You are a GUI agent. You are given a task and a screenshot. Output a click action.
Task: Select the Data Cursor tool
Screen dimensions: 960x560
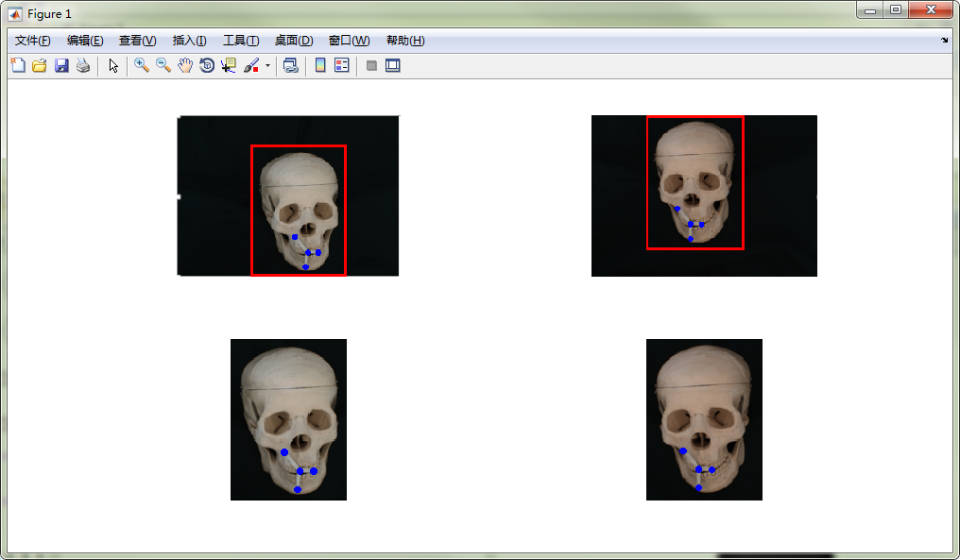[x=229, y=65]
